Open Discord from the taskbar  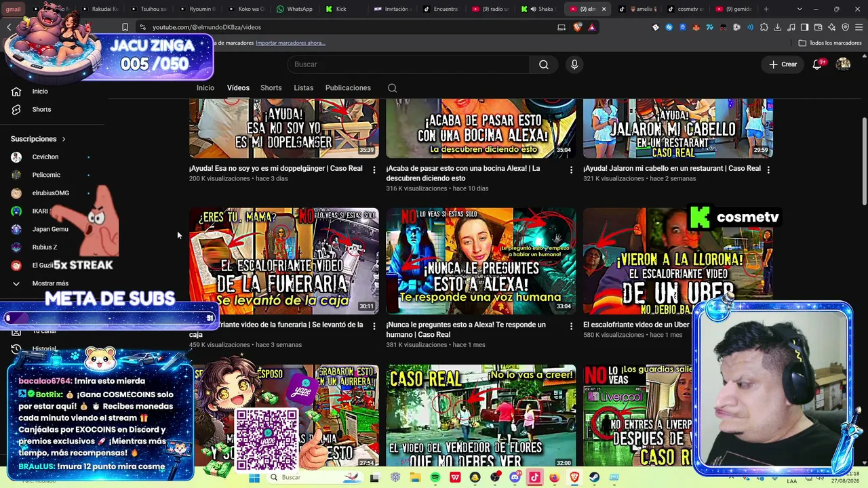[x=515, y=478]
